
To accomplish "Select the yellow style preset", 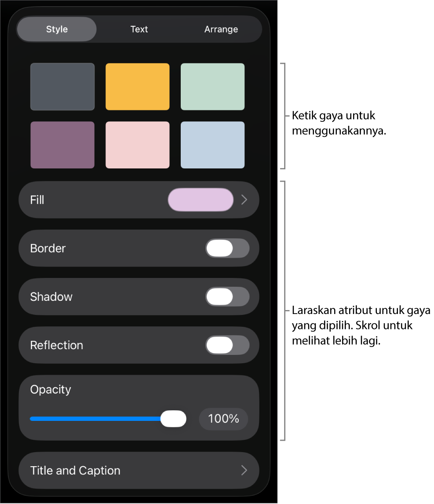I will (x=137, y=86).
